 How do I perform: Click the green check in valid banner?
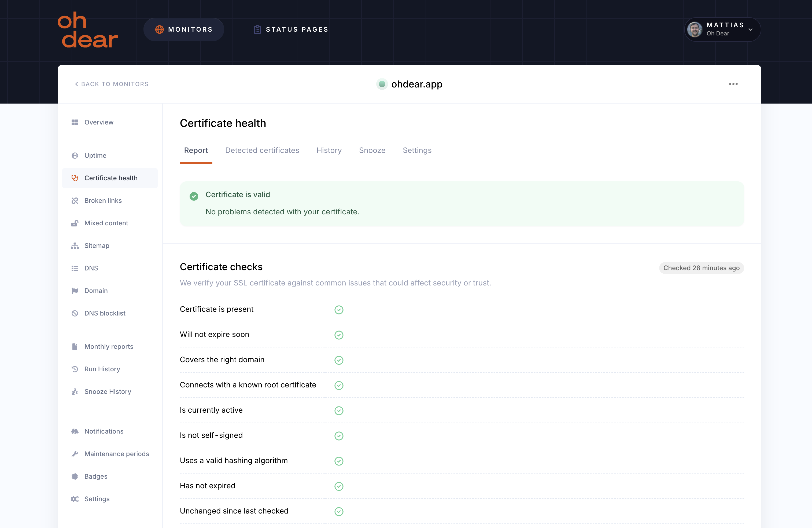coord(194,196)
